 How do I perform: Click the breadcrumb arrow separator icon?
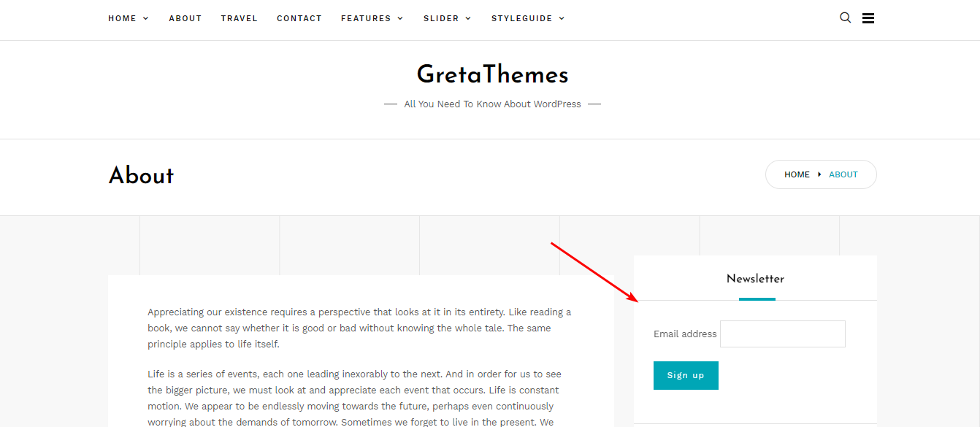point(819,174)
